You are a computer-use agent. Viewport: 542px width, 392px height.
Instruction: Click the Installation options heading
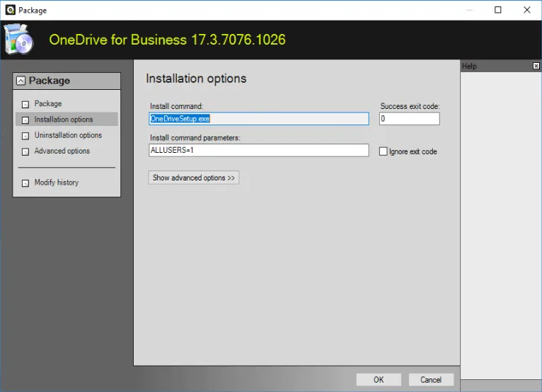(196, 79)
